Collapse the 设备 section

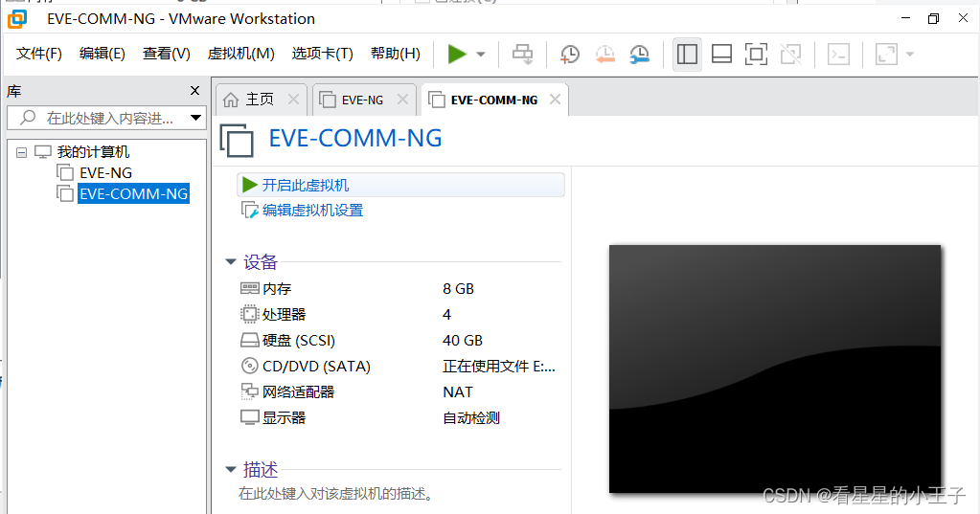click(231, 261)
